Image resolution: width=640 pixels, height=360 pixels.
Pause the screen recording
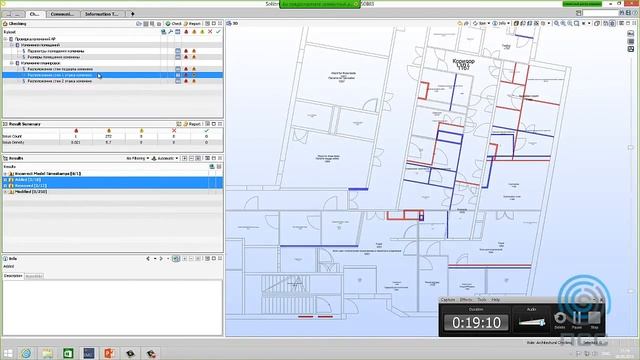(577, 319)
